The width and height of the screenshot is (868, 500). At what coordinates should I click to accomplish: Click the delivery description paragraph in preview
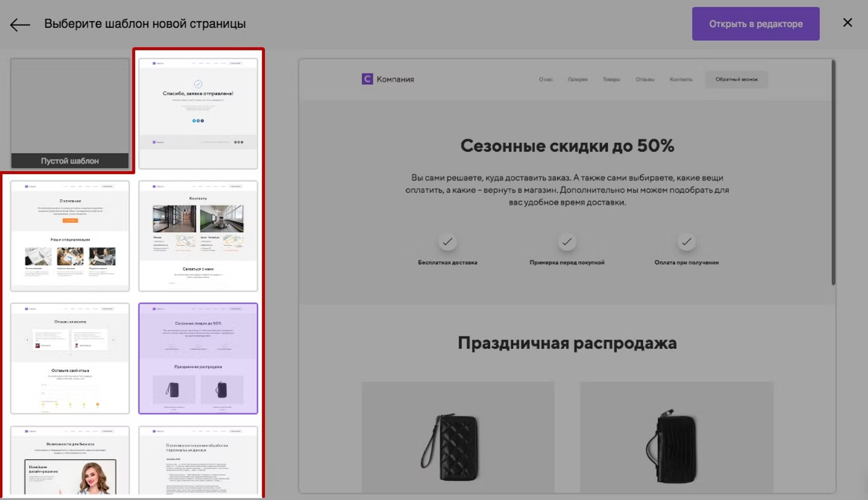(x=567, y=190)
